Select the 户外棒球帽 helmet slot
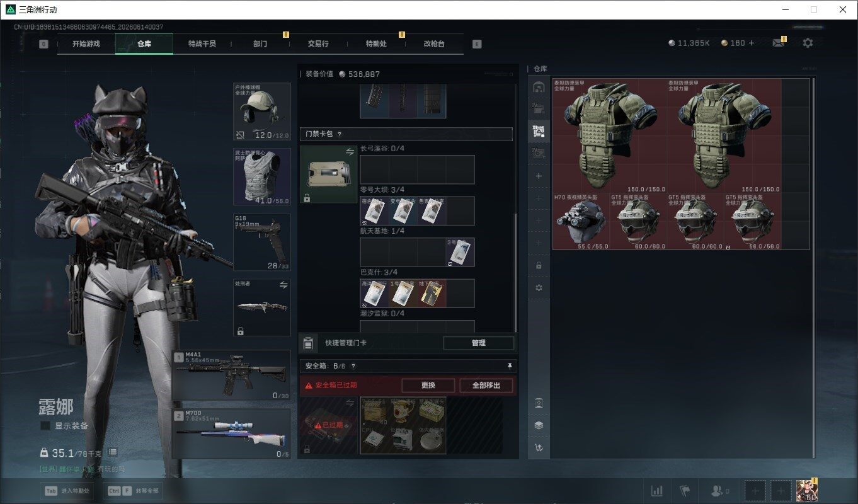The image size is (858, 504). 262,112
